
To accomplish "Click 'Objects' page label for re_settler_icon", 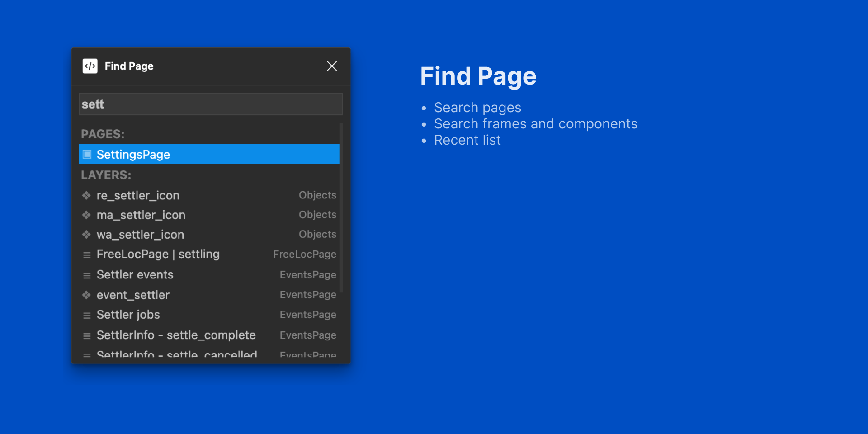I will click(317, 195).
